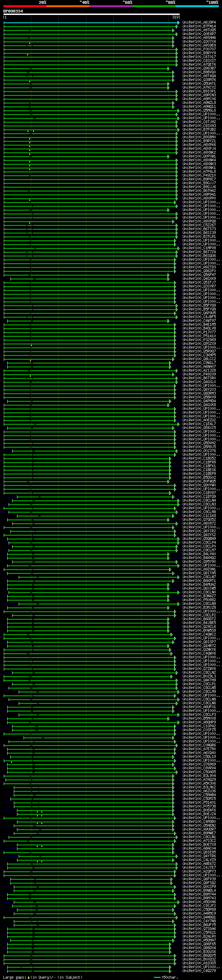Select hit label UniRef100_A5DXH6
Image resolution: width=222 pixels, height=980 pixels.
pos(199,902)
